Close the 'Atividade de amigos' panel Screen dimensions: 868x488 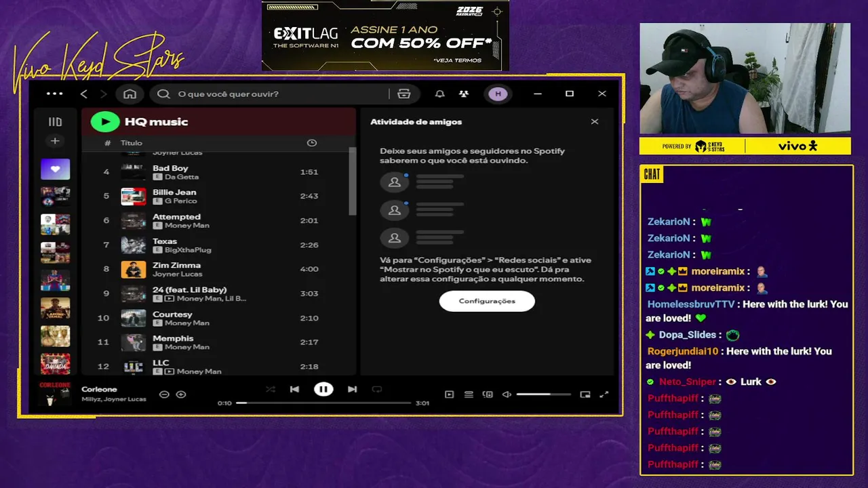click(x=595, y=122)
